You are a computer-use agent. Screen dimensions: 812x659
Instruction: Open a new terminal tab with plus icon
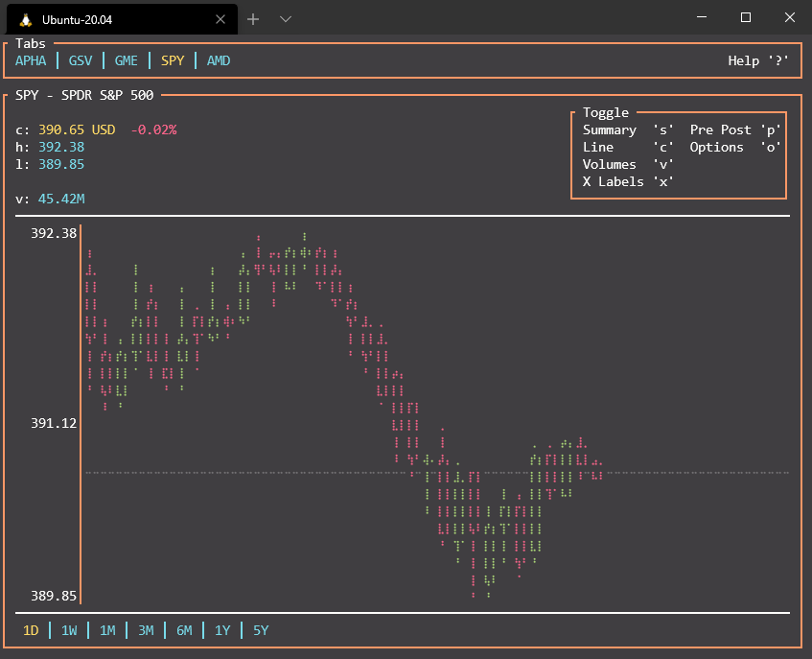253,19
